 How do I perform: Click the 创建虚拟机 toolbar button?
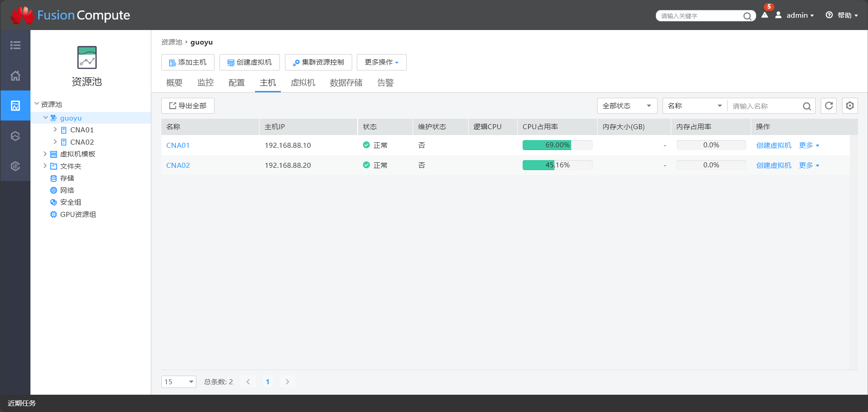[x=249, y=62]
